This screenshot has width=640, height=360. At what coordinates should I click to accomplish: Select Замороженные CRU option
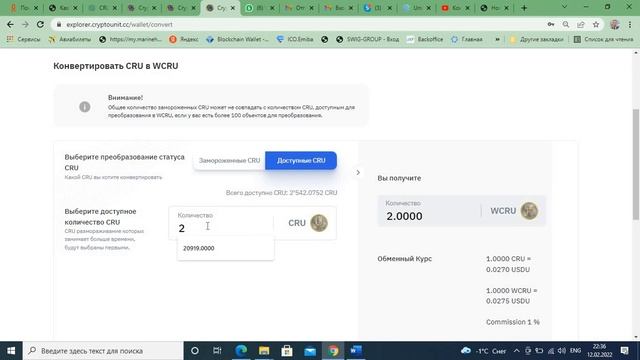pyautogui.click(x=229, y=160)
